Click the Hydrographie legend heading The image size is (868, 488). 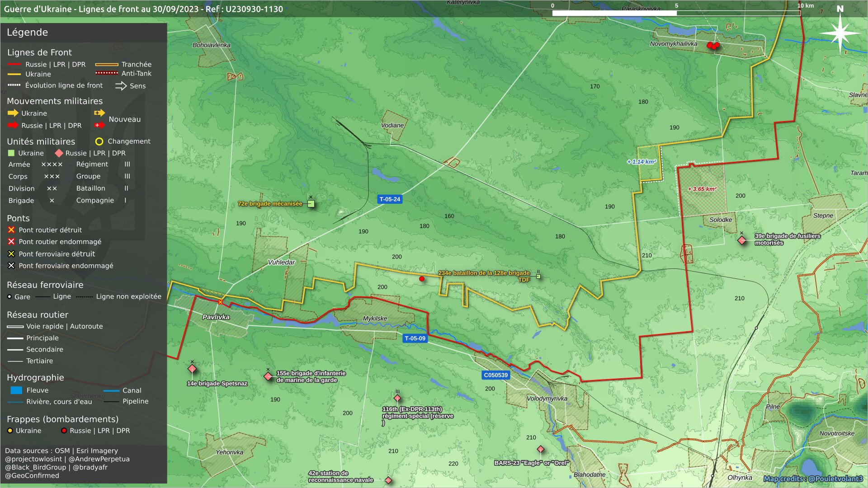point(35,378)
